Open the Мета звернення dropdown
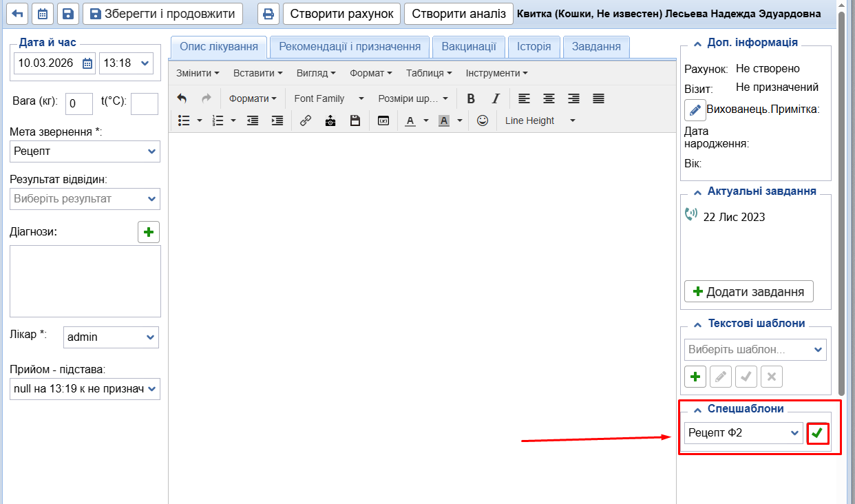The height and width of the screenshot is (504, 855). pyautogui.click(x=85, y=151)
